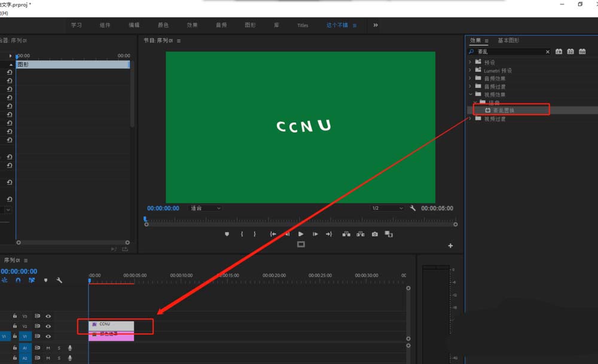
Task: Click the export frame camera icon
Action: (374, 234)
